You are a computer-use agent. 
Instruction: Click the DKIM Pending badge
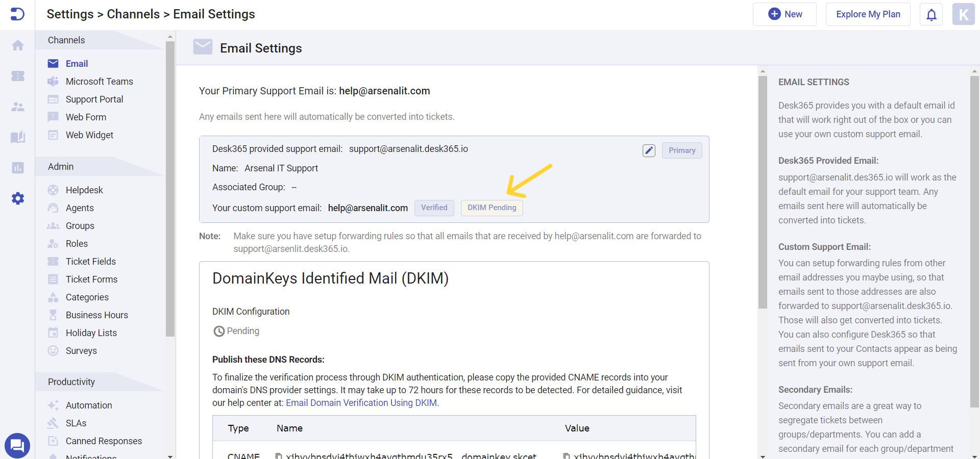491,208
